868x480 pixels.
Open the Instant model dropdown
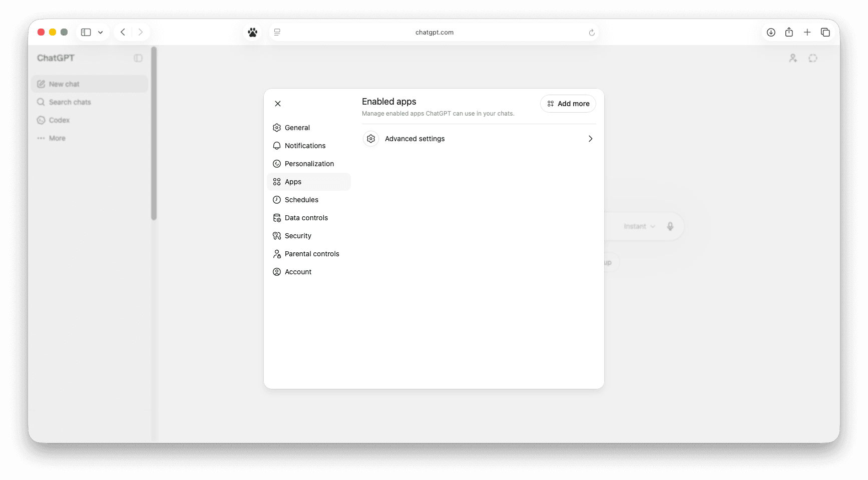(639, 226)
